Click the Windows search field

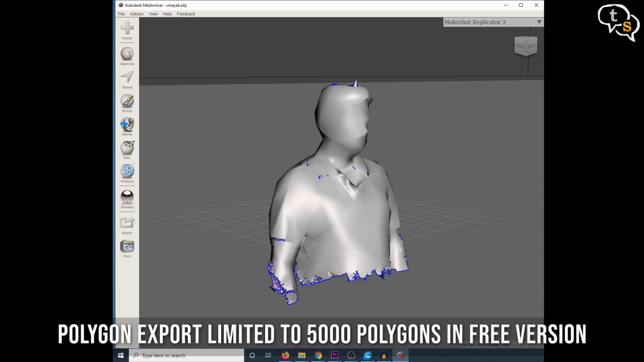(187, 355)
